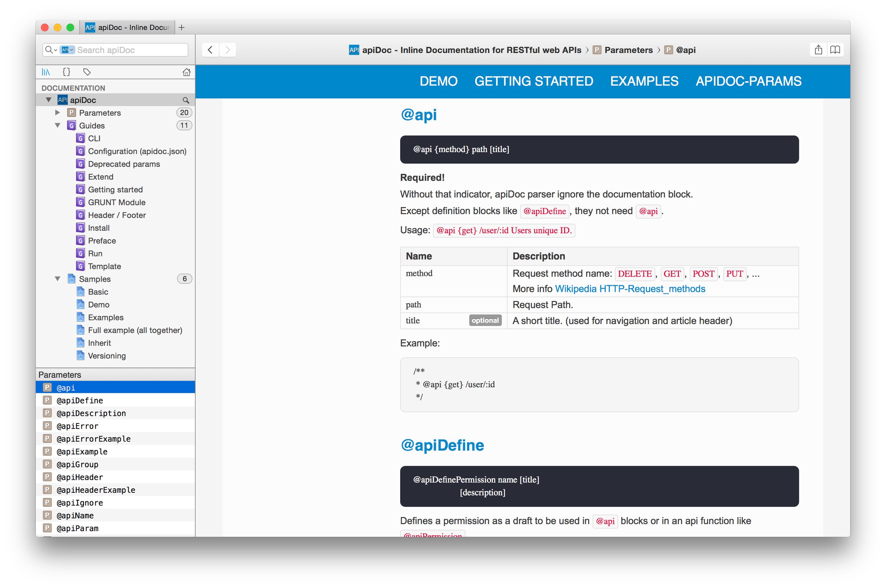This screenshot has height=588, width=886.
Task: Click the Parameters breadcrumb item
Action: tap(629, 49)
